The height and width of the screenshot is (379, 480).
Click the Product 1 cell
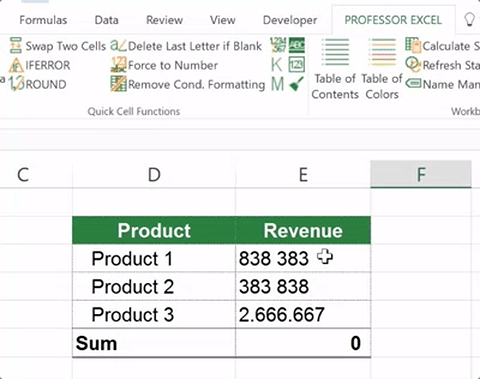coord(154,258)
